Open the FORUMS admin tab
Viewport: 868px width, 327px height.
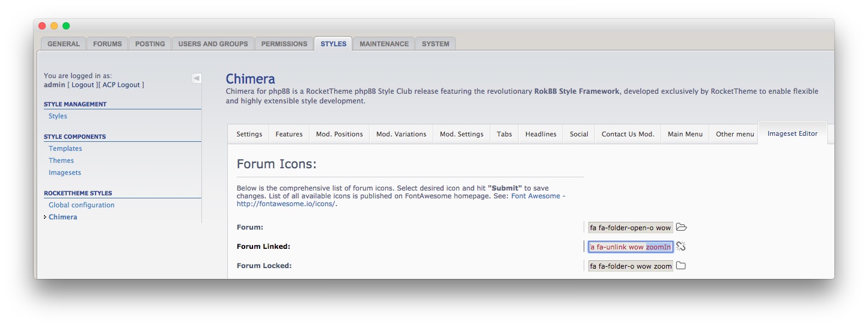click(x=108, y=44)
